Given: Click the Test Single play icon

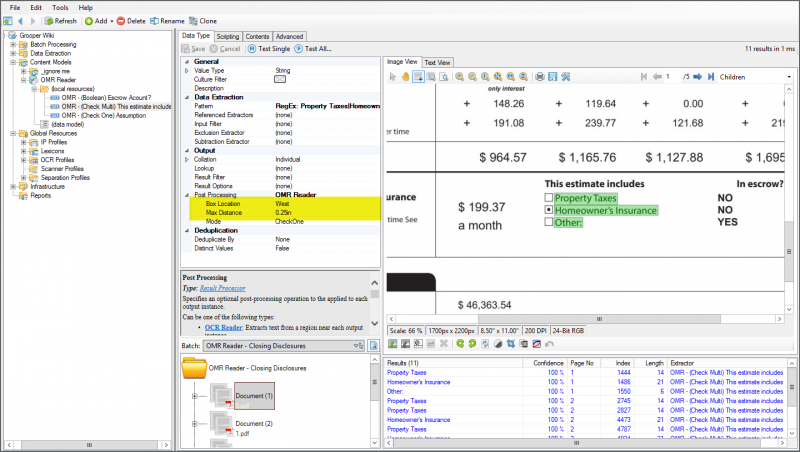Looking at the screenshot, I should coord(251,48).
